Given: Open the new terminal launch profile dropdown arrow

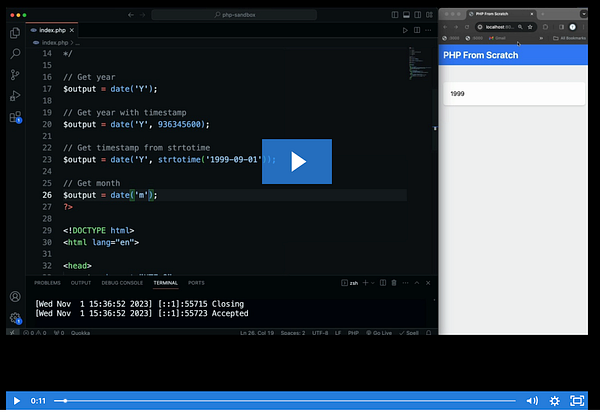Looking at the screenshot, I should click(x=372, y=283).
